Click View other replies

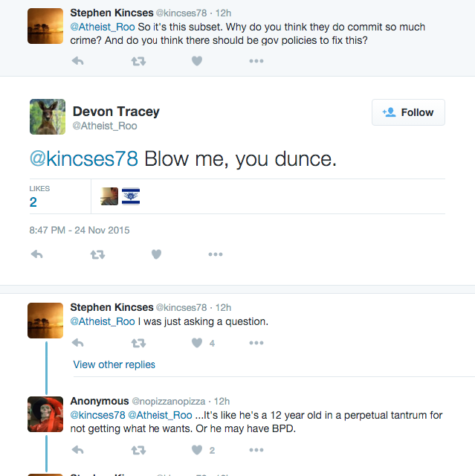coord(114,364)
